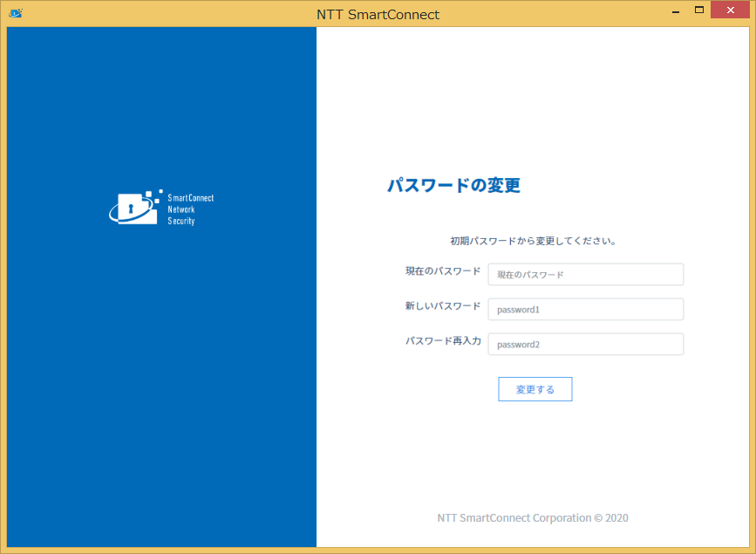
Task: Click the パスワードの変更 heading
Action: click(453, 185)
